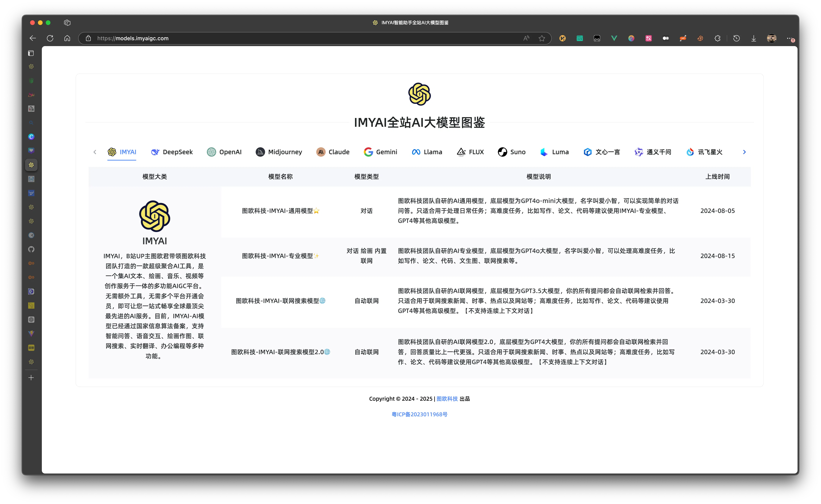Switch to the 讯飞星火 tab
The height and width of the screenshot is (504, 821).
tap(704, 152)
